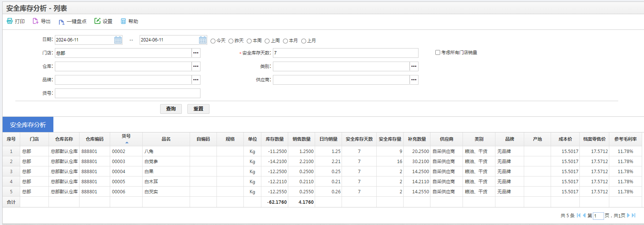Click the 打印 print icon
This screenshot has width=644, height=225.
pos(10,21)
